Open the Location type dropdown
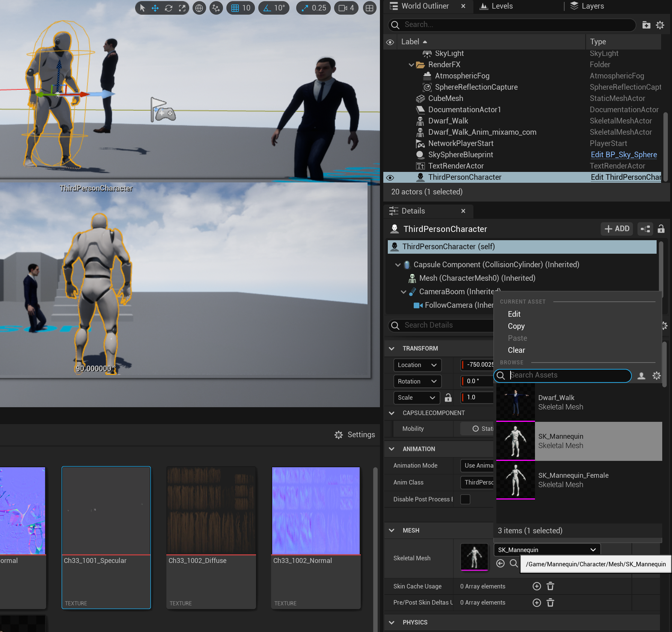672x632 pixels. (x=417, y=365)
